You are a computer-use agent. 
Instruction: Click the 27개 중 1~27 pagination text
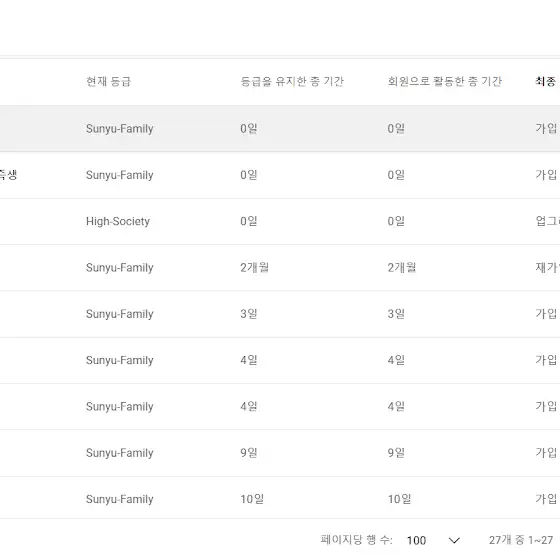pyautogui.click(x=521, y=540)
